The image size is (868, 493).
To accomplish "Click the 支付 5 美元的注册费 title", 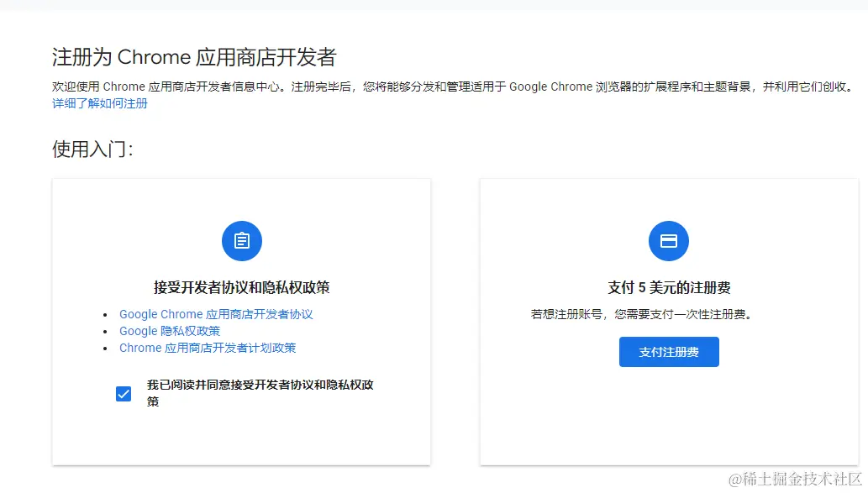I will pos(669,287).
